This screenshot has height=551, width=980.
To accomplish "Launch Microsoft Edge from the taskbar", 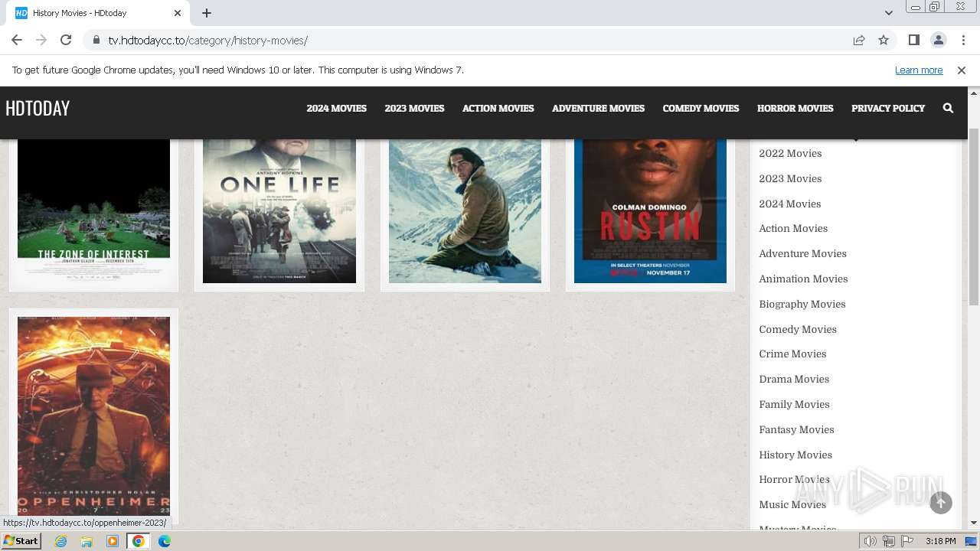I will point(165,541).
